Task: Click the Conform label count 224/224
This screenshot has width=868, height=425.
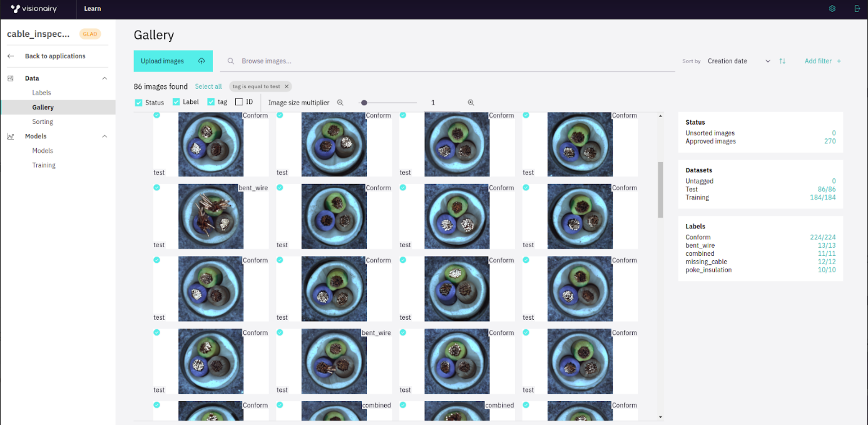Action: pyautogui.click(x=823, y=237)
